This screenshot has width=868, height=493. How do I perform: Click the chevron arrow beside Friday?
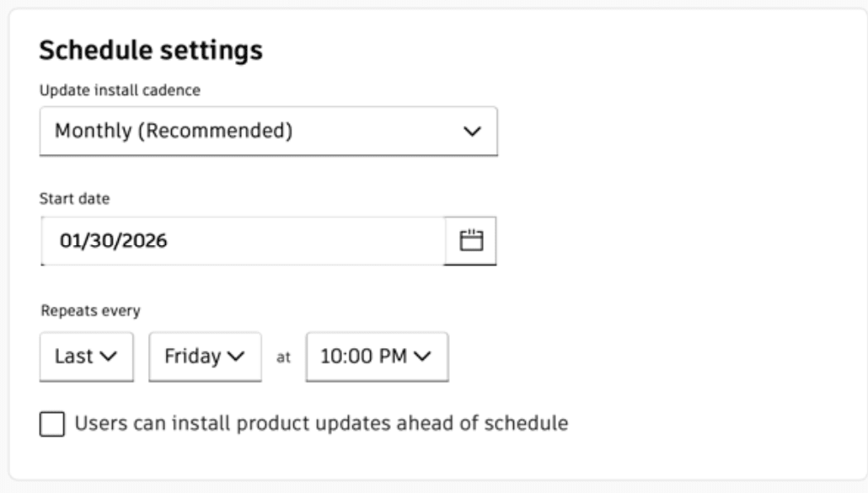point(237,356)
